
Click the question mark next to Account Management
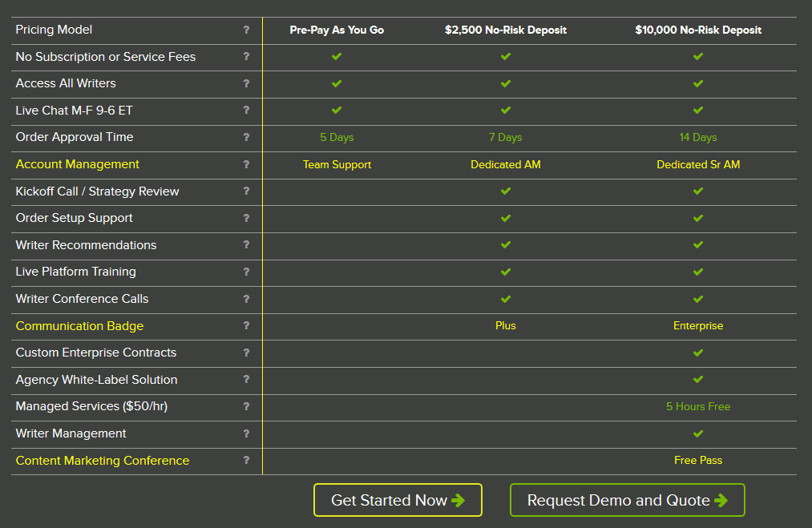(246, 164)
